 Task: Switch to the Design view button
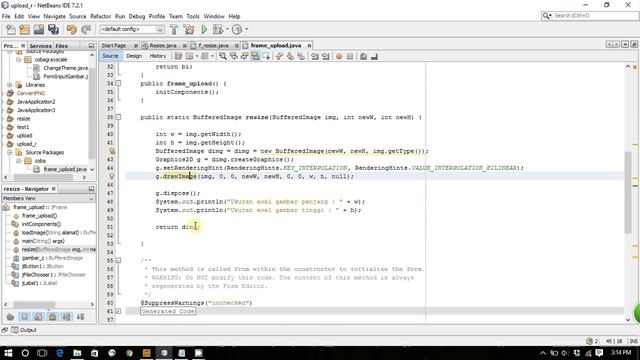(134, 56)
